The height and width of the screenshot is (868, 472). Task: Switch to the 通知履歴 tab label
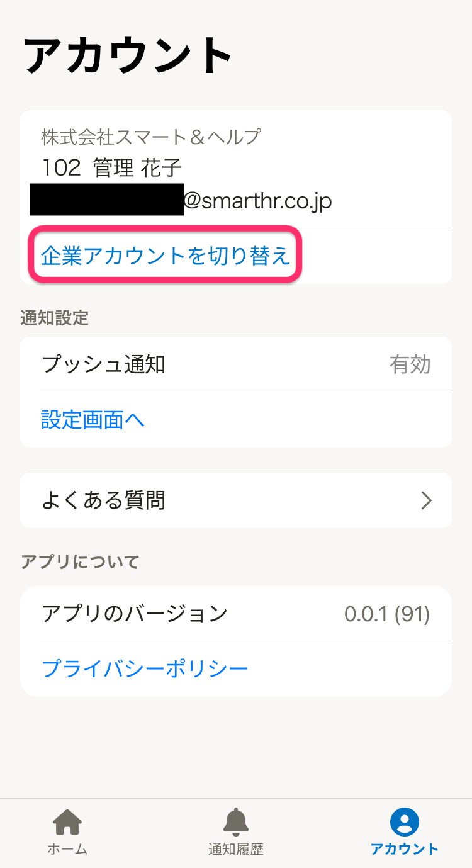click(x=236, y=849)
